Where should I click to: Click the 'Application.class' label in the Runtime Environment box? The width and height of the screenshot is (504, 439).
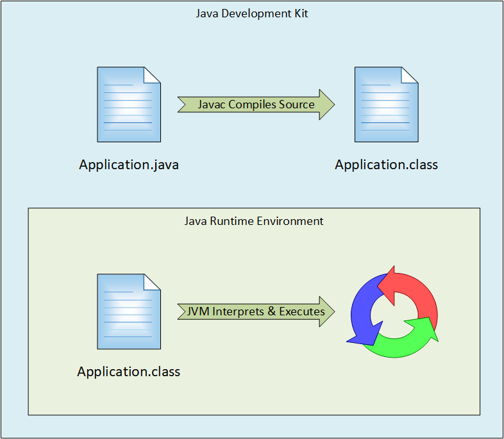tap(129, 372)
